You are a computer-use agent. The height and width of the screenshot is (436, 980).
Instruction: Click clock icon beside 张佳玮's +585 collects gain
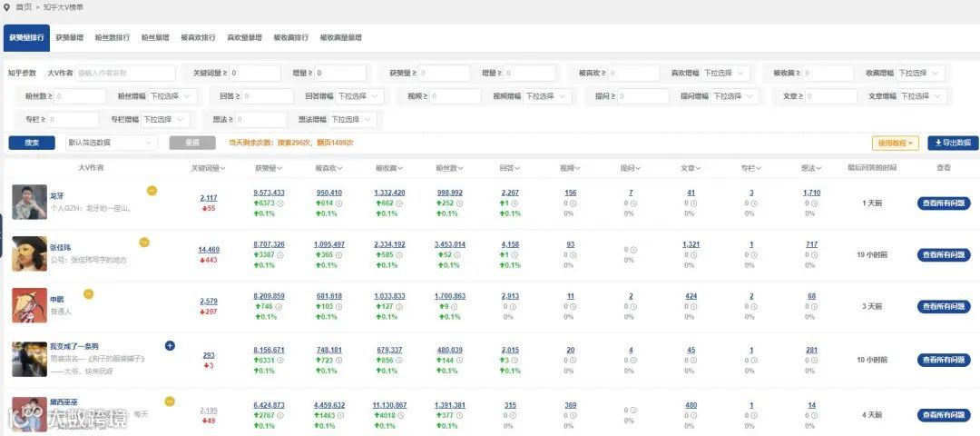(x=398, y=255)
